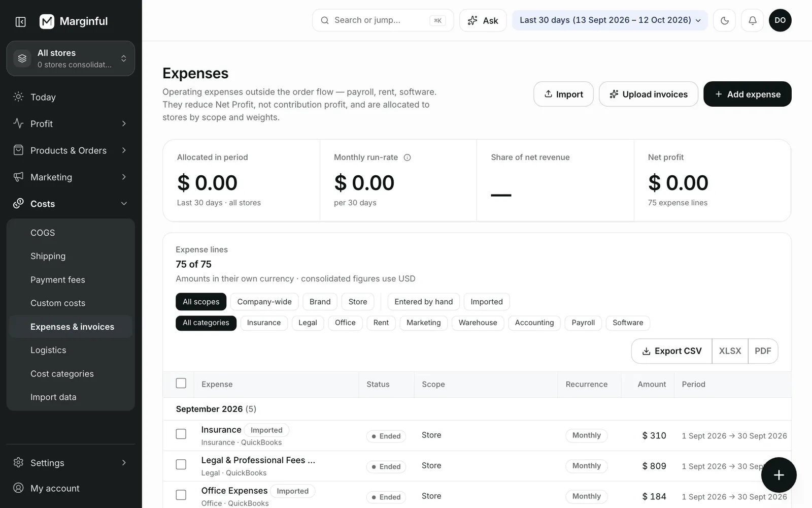Open Today from the sun icon
This screenshot has height=508, width=812.
[19, 97]
